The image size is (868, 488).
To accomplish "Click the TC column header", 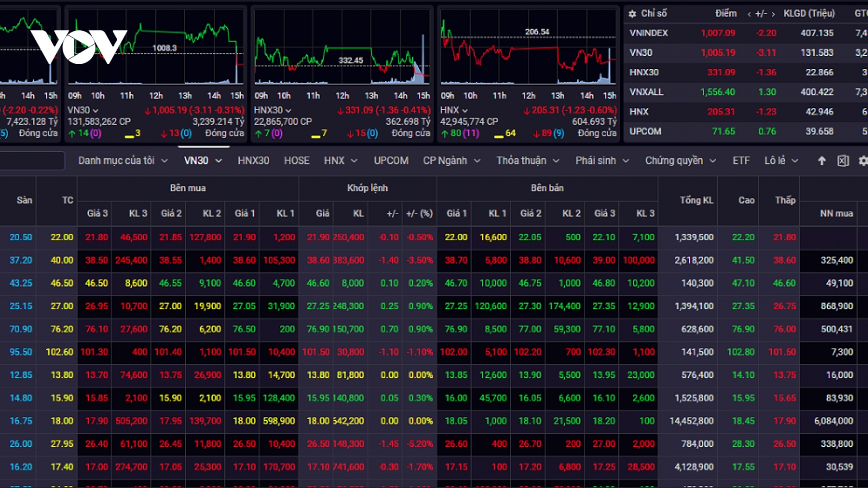I will tap(68, 201).
